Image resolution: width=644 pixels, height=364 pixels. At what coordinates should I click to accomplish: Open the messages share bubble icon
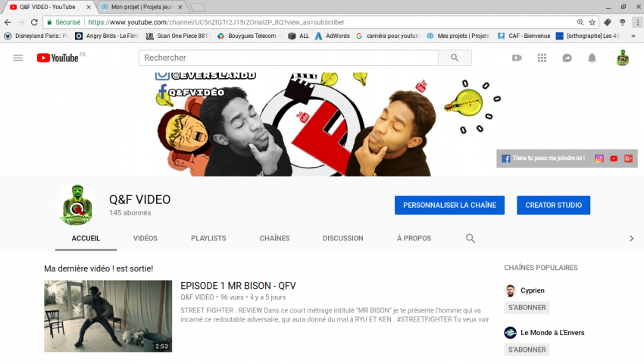point(567,58)
